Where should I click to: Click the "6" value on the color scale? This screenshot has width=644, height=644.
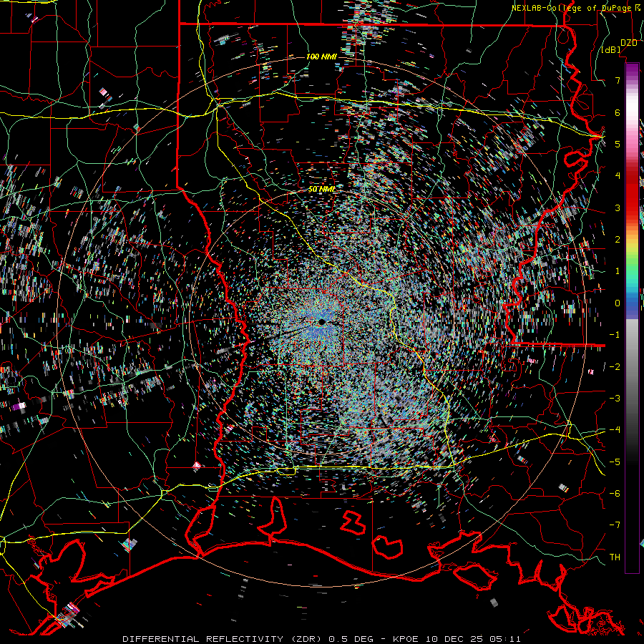[618, 112]
